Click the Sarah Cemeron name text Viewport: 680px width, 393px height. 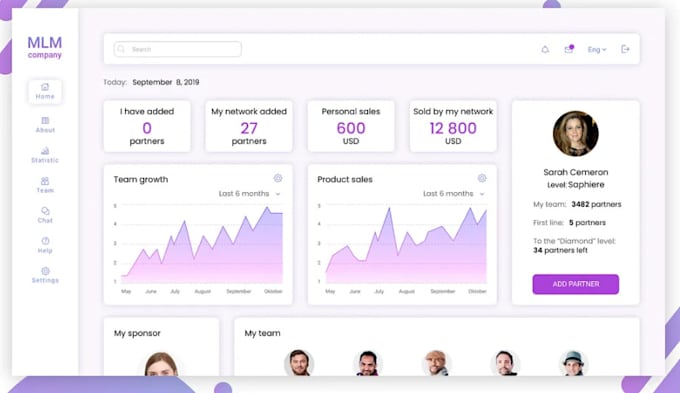(575, 172)
